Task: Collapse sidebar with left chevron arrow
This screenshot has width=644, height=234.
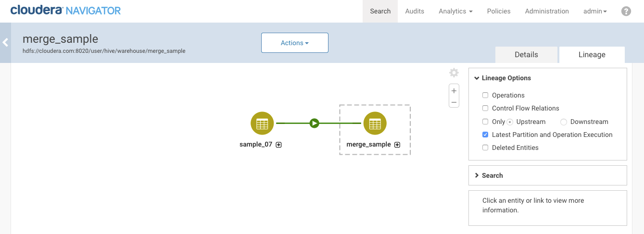Action: 5,42
